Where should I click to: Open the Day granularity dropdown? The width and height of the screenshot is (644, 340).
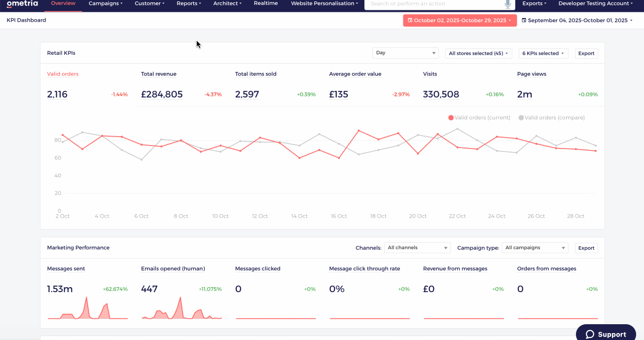coord(405,53)
